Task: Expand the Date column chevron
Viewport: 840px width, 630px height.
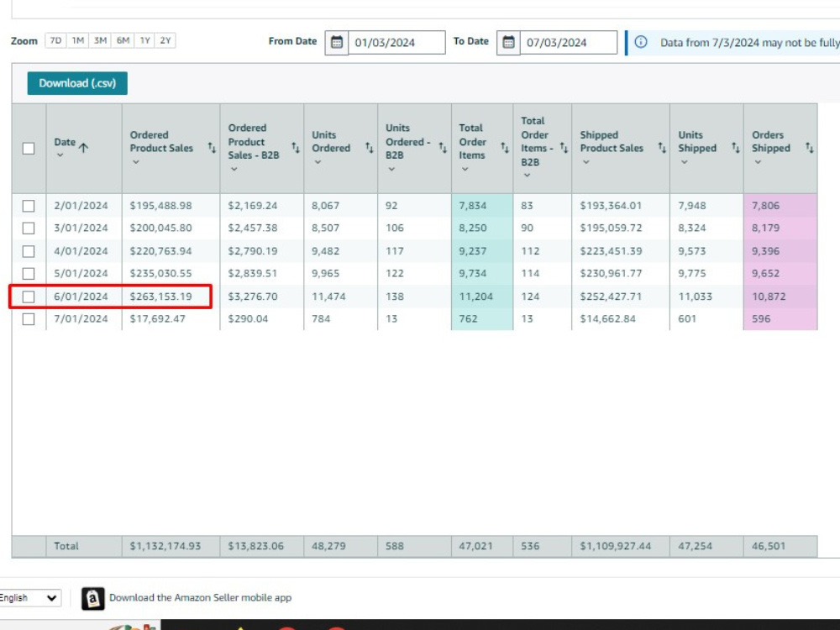Action: (60, 155)
